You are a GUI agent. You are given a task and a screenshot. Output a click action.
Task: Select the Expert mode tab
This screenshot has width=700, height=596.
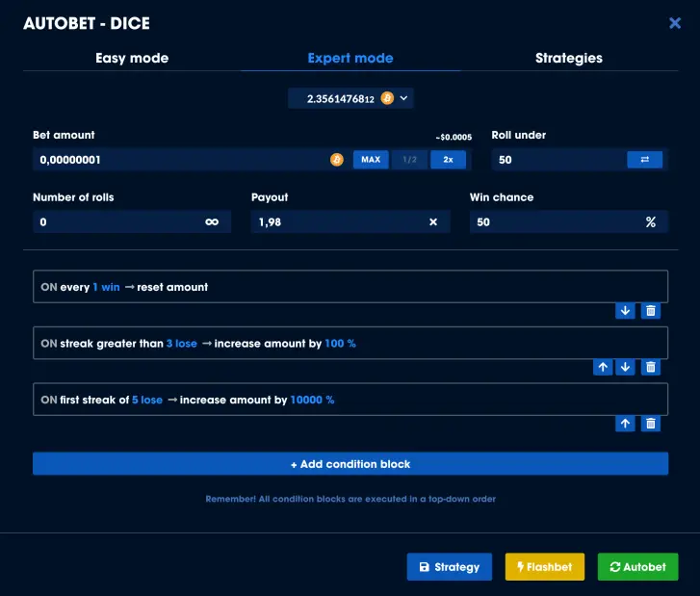click(350, 58)
